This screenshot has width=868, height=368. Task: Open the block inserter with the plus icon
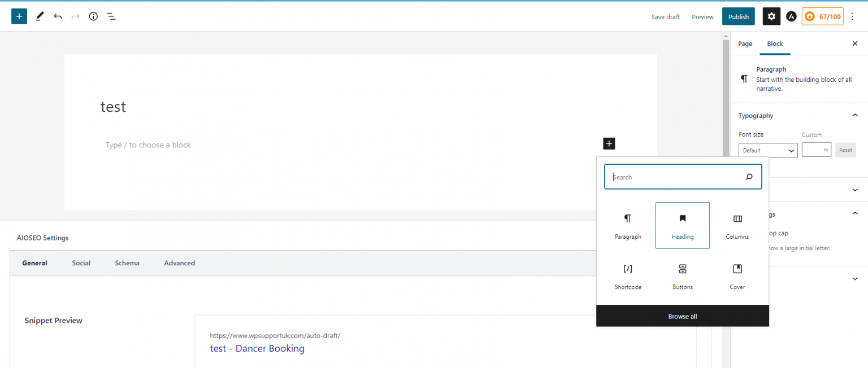click(x=19, y=16)
